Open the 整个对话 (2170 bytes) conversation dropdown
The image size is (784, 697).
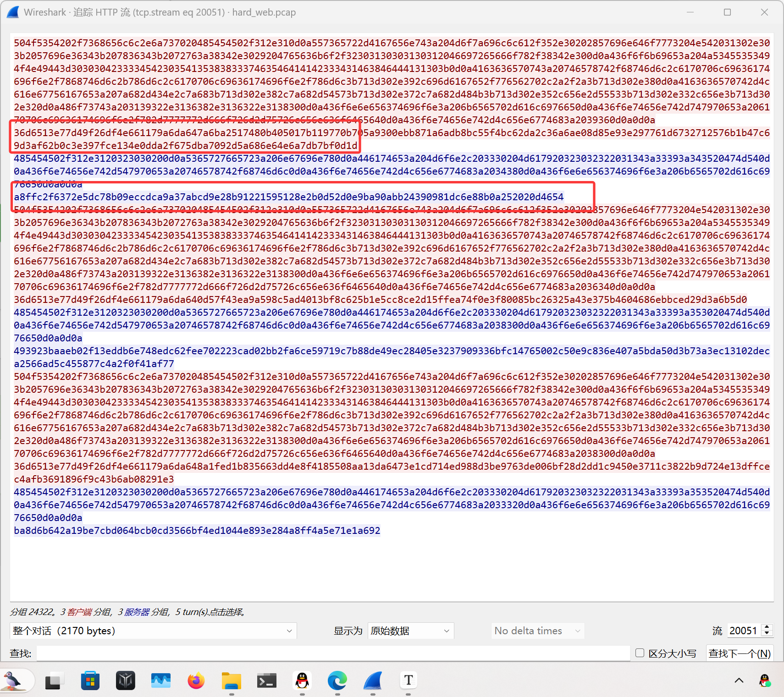(x=153, y=631)
